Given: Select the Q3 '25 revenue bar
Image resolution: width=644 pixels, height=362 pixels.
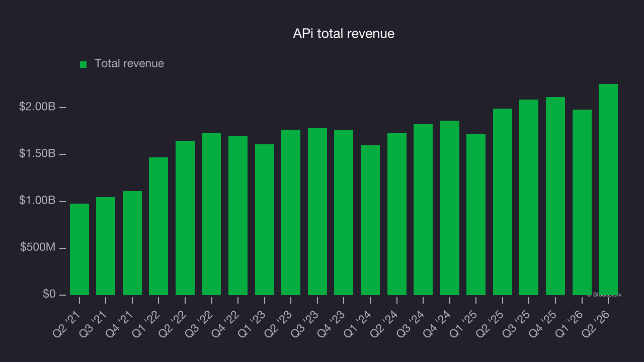Looking at the screenshot, I should (x=529, y=198).
